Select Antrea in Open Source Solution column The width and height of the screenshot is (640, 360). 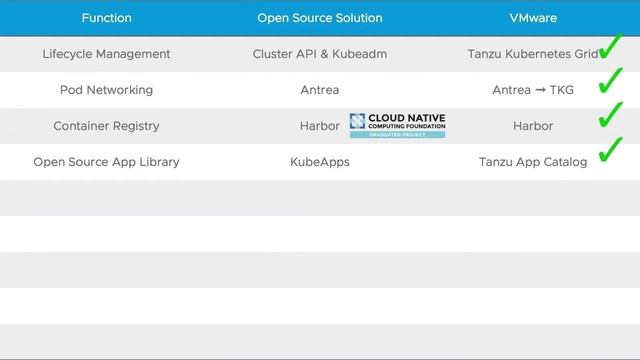320,90
